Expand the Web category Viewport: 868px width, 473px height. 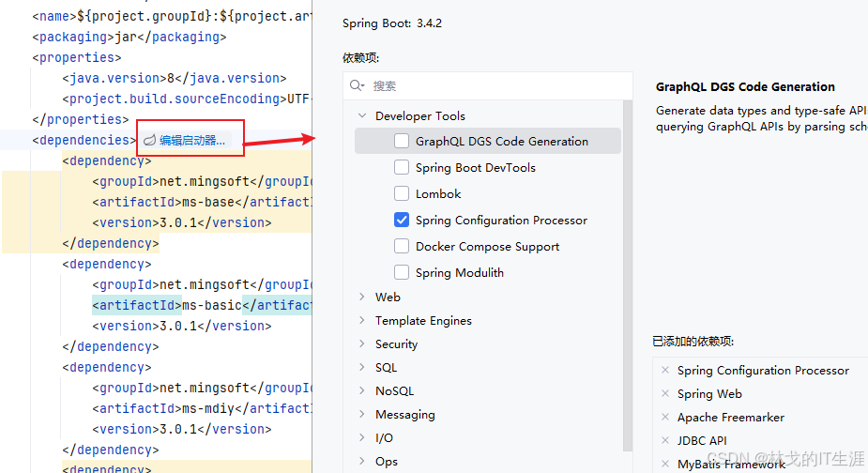point(362,297)
